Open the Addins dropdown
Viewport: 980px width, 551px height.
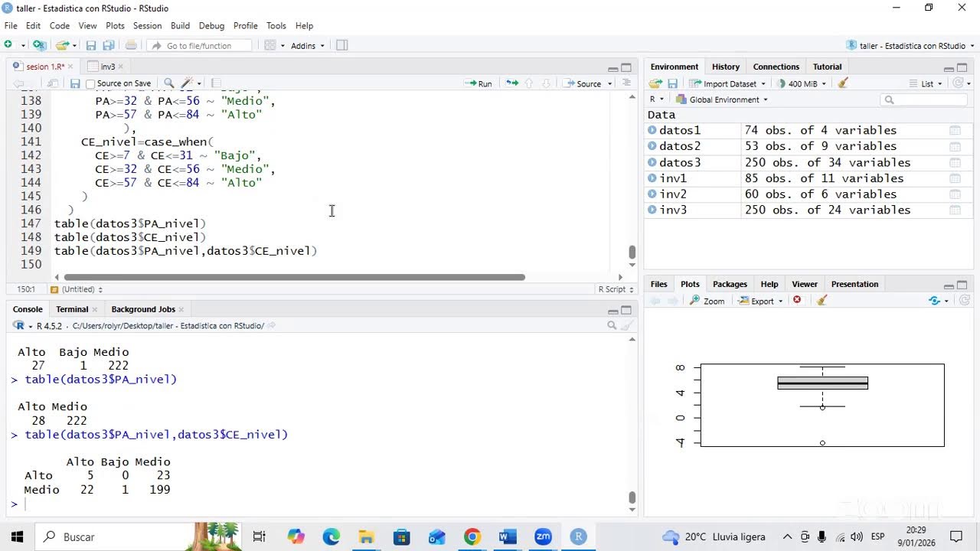(307, 45)
